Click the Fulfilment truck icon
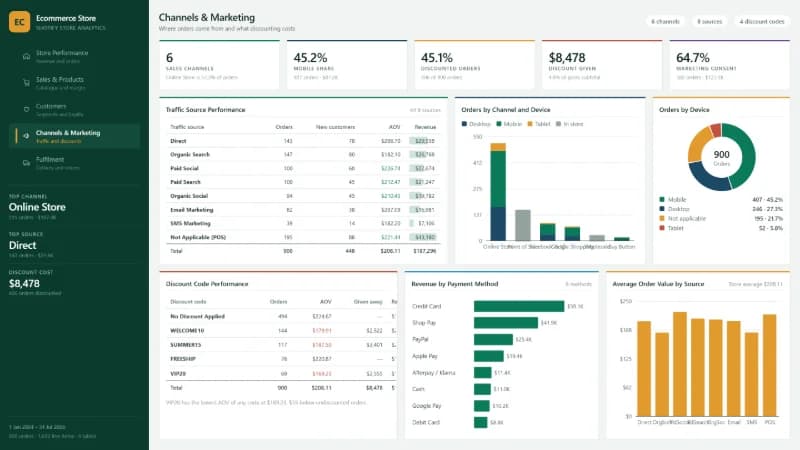This screenshot has width=800, height=450. 27,163
